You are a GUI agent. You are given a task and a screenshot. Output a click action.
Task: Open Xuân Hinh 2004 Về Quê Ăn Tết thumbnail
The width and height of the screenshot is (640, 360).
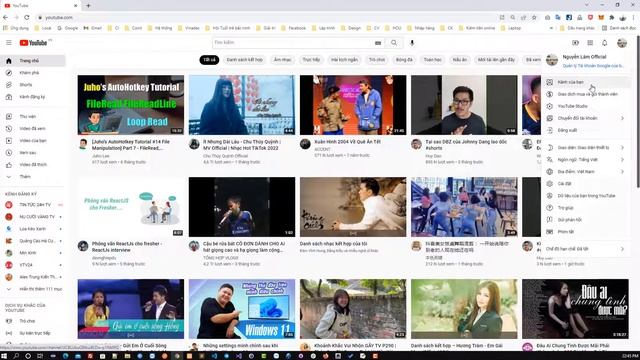353,105
